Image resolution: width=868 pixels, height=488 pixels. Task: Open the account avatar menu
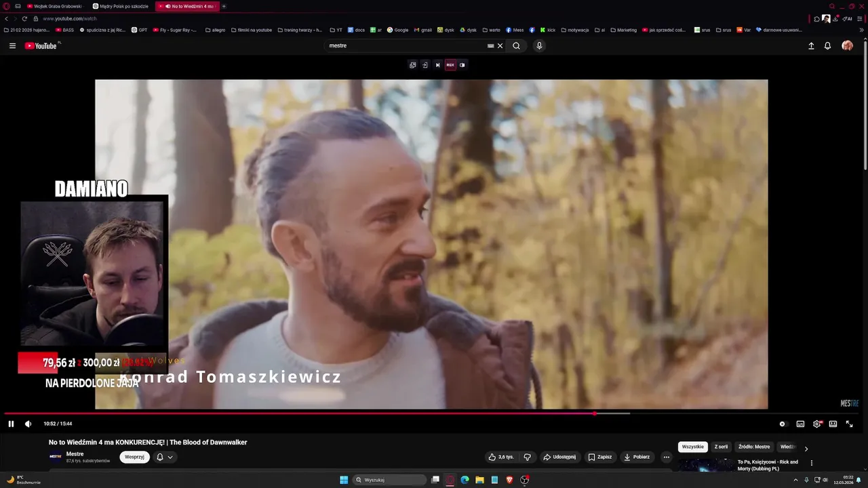click(847, 45)
